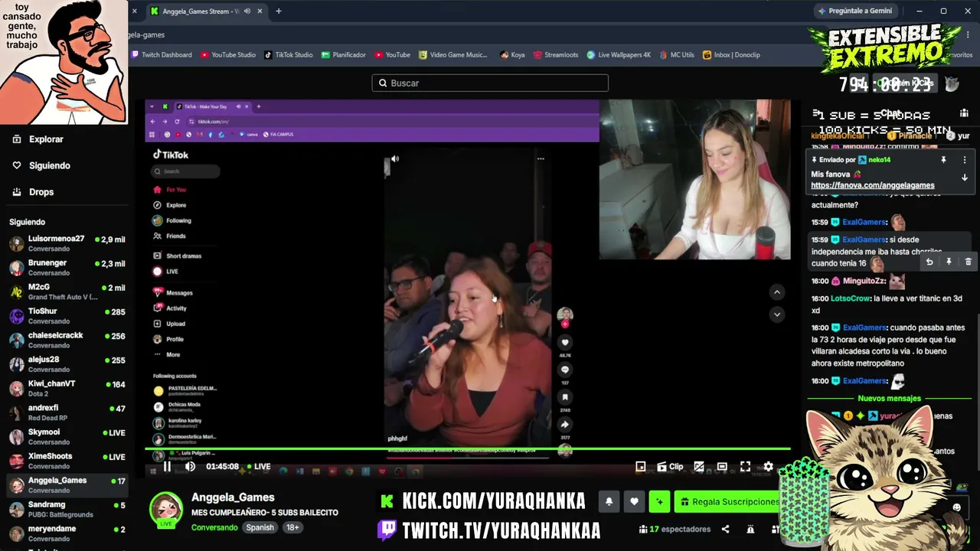This screenshot has height=551, width=980.
Task: Mute the stream player volume
Action: [190, 466]
